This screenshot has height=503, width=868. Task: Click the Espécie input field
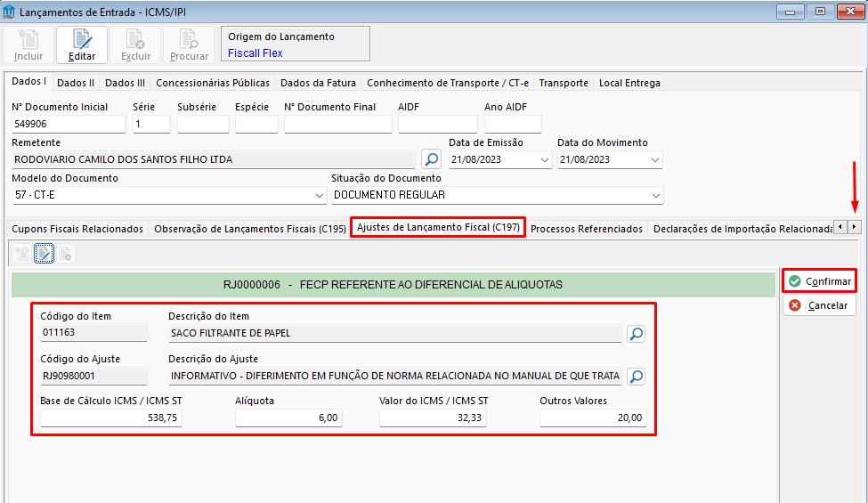(256, 124)
